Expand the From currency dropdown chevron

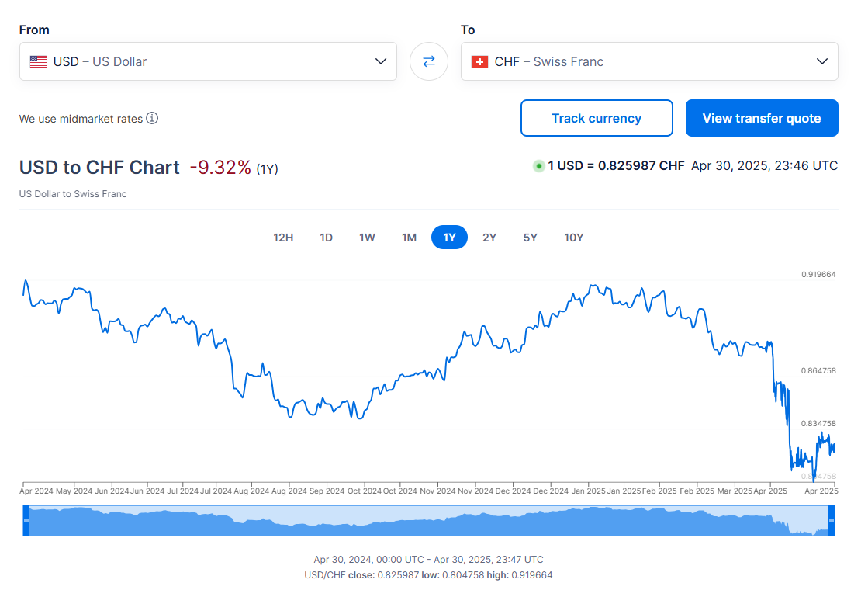click(381, 61)
